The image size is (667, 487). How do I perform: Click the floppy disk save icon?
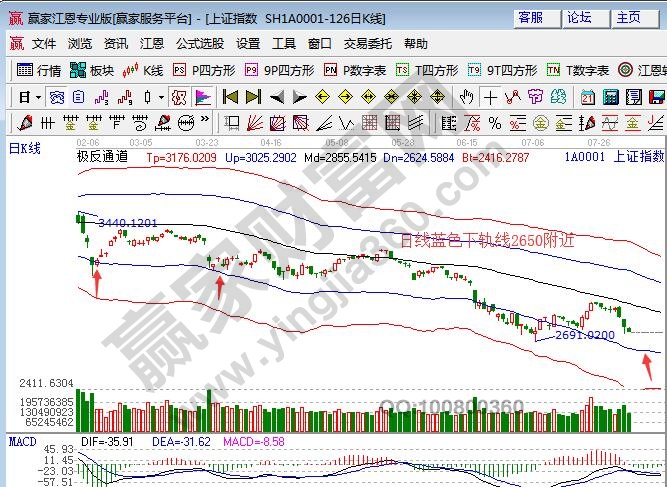(657, 97)
